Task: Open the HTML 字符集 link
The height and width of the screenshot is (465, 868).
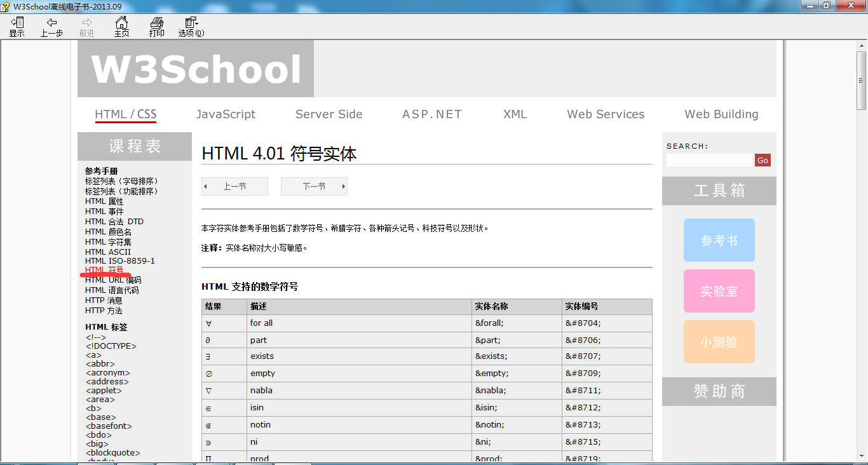Action: (109, 242)
